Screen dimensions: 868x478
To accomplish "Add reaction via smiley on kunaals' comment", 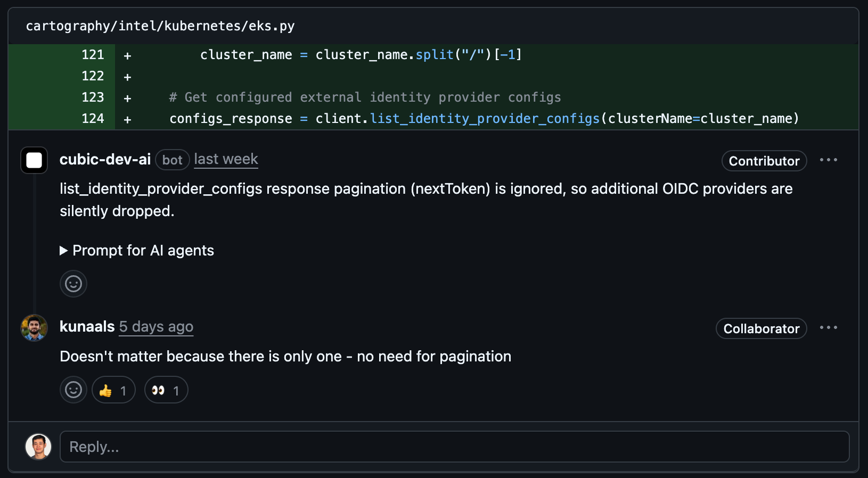I will 73,390.
